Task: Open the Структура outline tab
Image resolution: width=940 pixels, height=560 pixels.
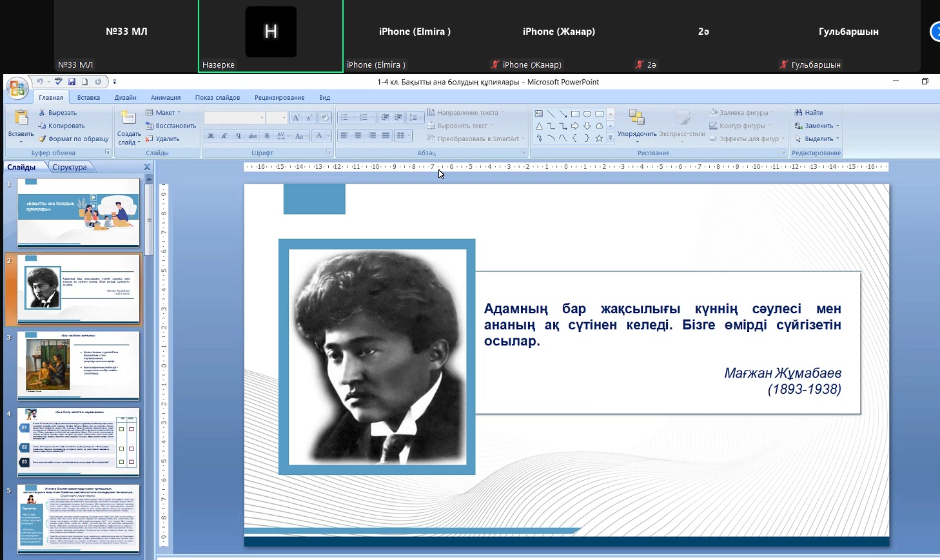Action: 70,168
